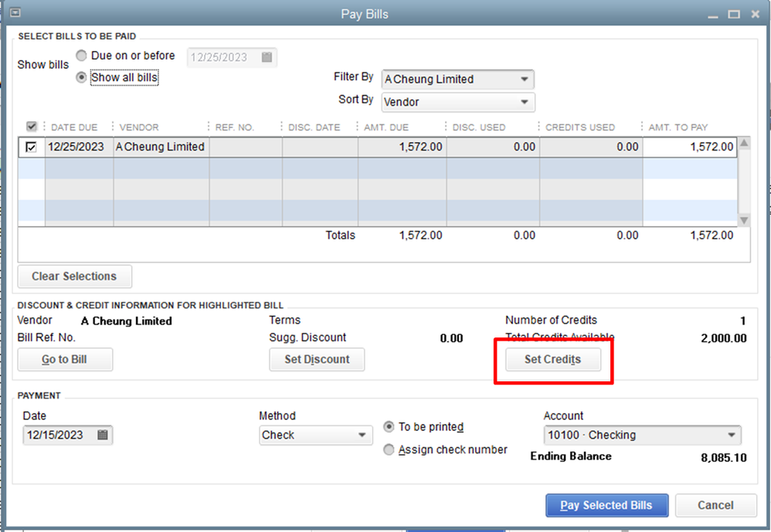Viewport: 771px width, 532px height.
Task: Select Due on or before option
Action: coord(81,56)
